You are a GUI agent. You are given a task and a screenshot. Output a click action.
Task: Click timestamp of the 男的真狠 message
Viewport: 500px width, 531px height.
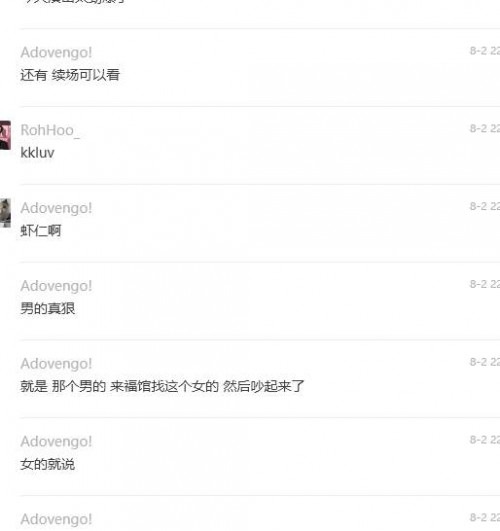485,284
